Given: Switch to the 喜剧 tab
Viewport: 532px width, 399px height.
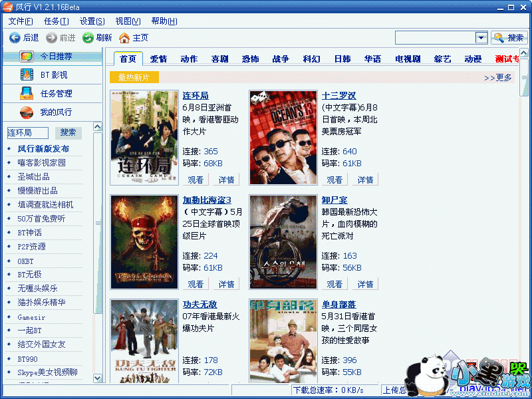Looking at the screenshot, I should [219, 59].
